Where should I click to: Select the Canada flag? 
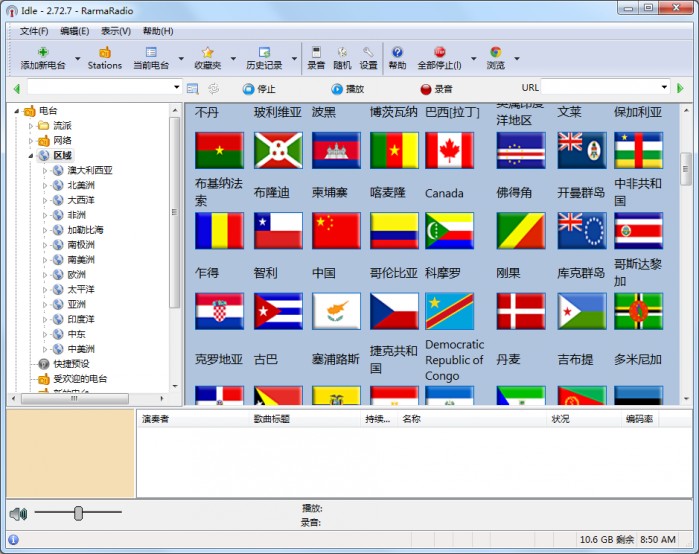(x=449, y=150)
